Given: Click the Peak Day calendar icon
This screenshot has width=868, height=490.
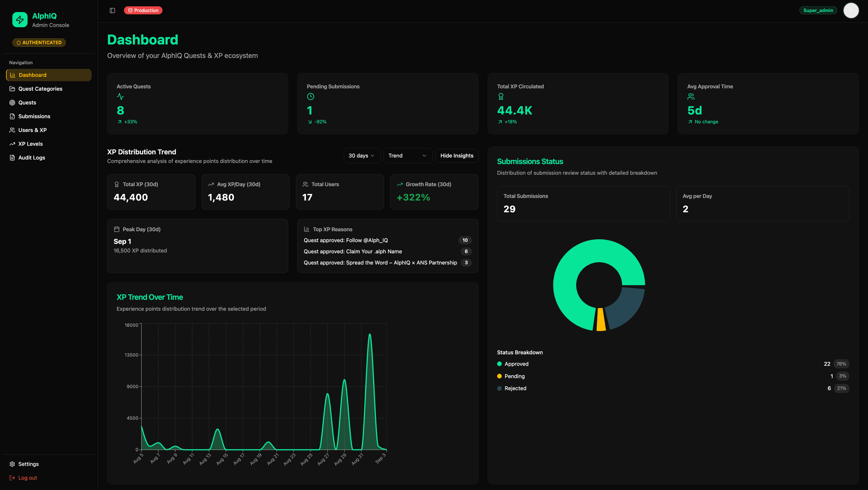Looking at the screenshot, I should click(x=117, y=229).
